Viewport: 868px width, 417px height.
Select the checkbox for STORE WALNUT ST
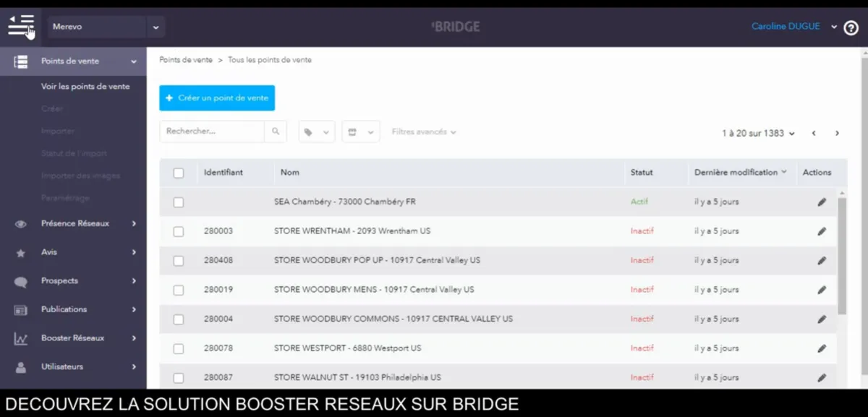(179, 378)
